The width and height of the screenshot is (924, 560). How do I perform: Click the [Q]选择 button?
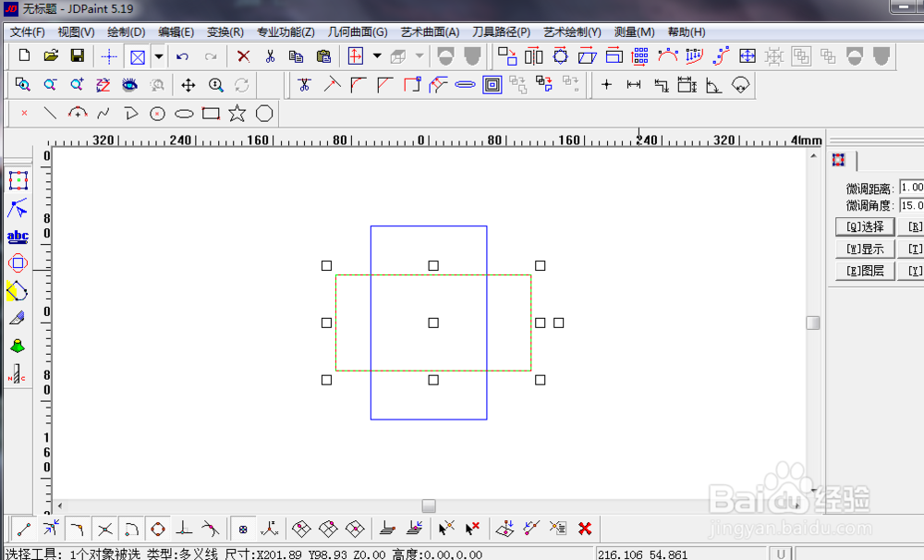865,227
